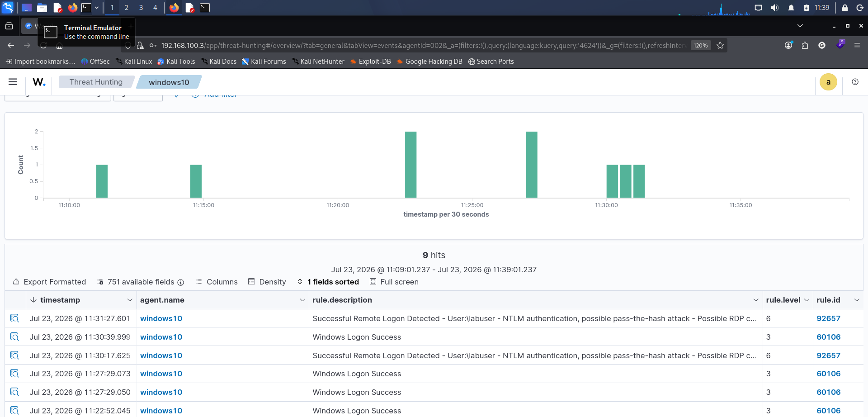
Task: Open the file manager from the taskbar panel
Action: click(x=42, y=8)
